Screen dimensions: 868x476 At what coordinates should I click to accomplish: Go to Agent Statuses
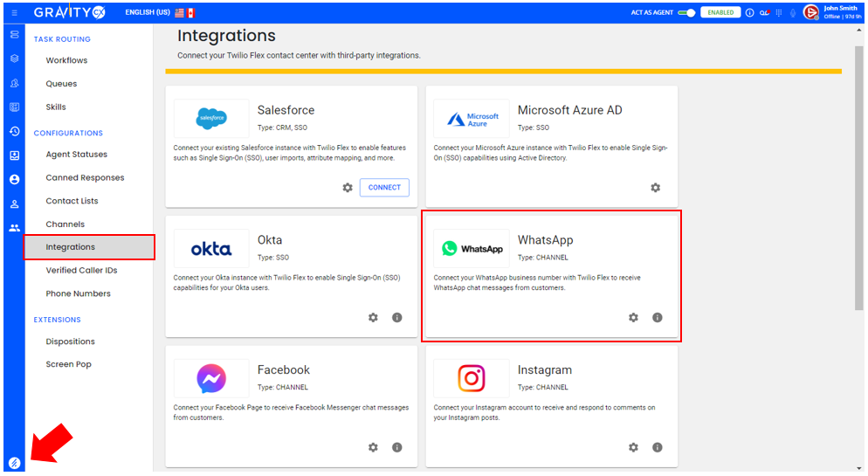coord(76,155)
